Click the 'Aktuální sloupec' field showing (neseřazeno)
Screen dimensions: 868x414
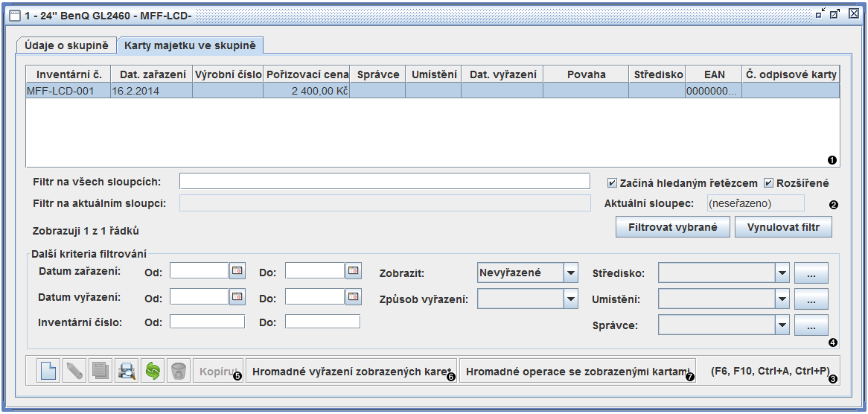(x=755, y=203)
